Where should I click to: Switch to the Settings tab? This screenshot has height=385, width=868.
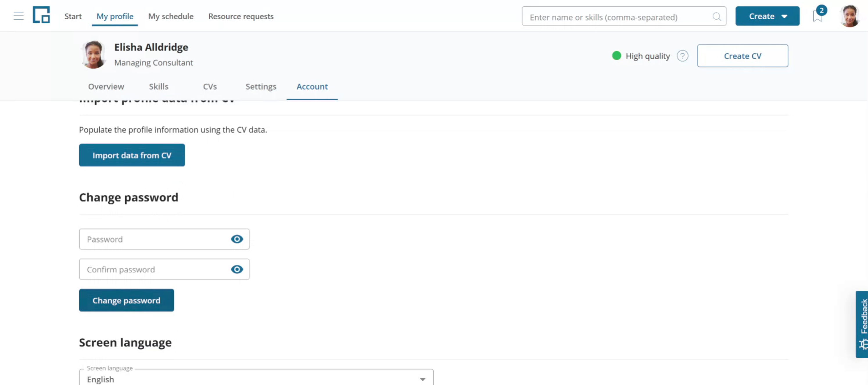[261, 87]
